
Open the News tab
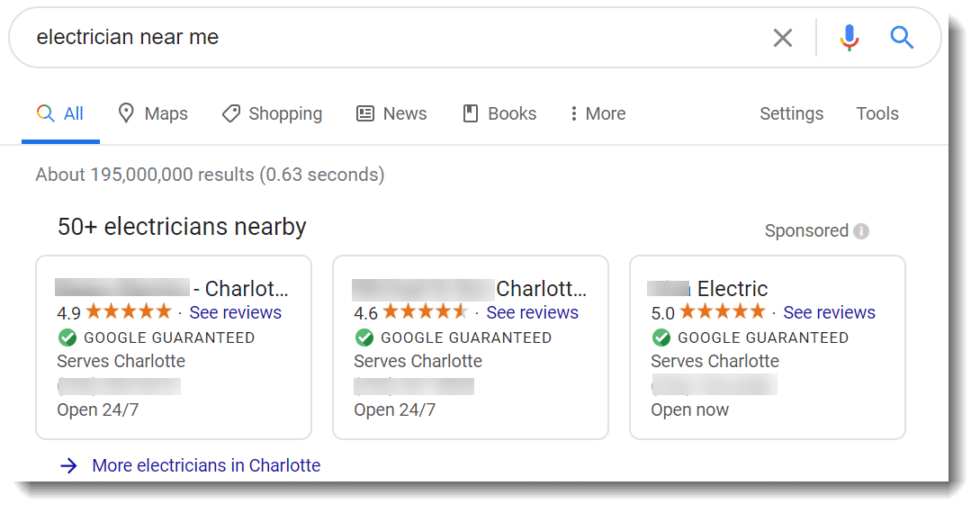pyautogui.click(x=391, y=113)
